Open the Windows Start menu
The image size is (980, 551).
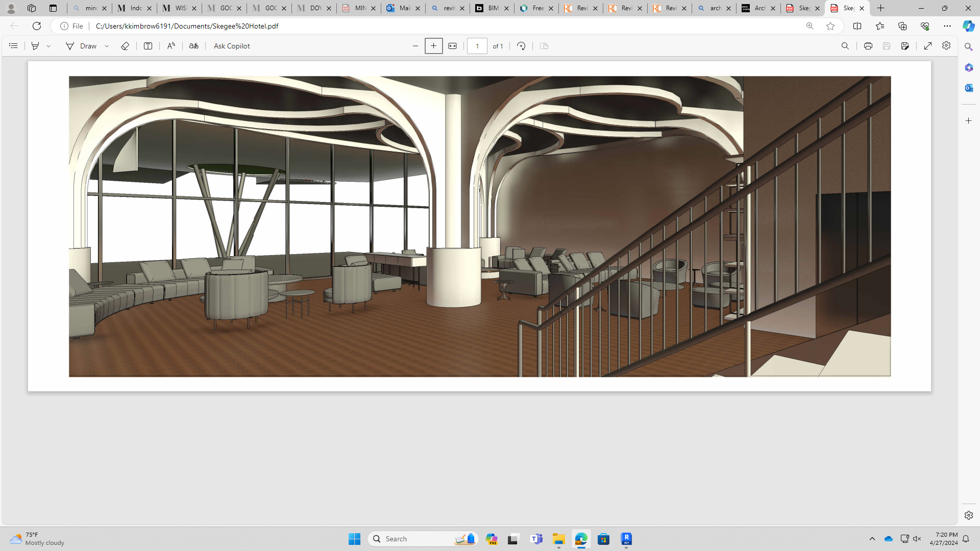354,539
